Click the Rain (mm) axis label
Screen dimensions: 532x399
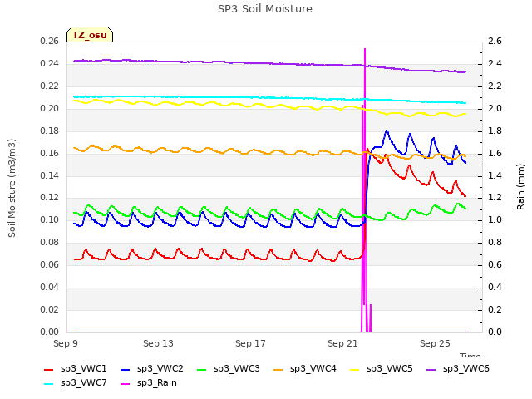[x=520, y=187]
